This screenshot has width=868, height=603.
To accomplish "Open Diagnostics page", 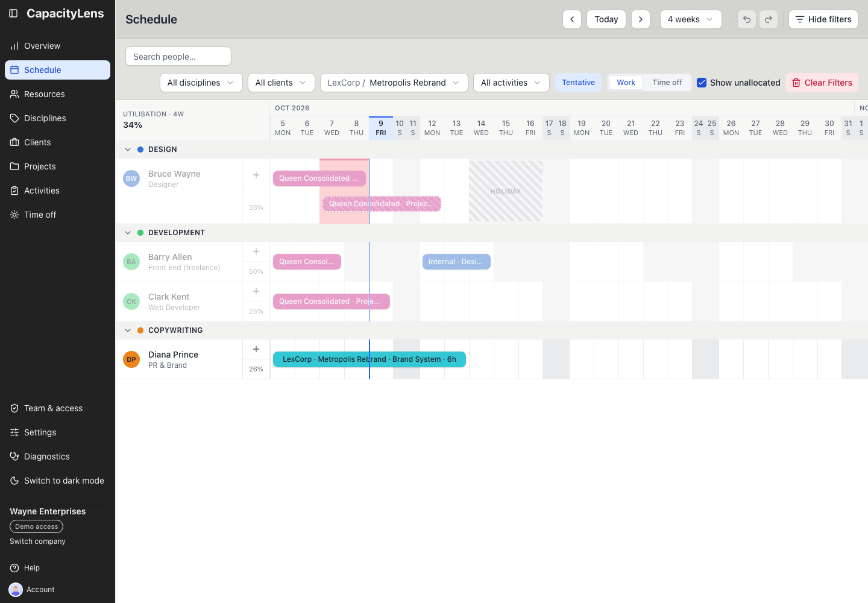I will pos(57,456).
